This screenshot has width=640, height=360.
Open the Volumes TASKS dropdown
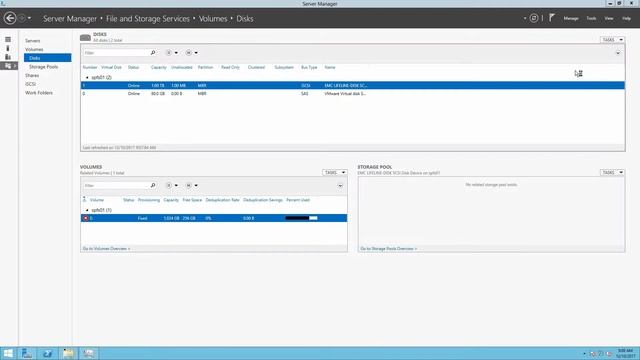334,173
